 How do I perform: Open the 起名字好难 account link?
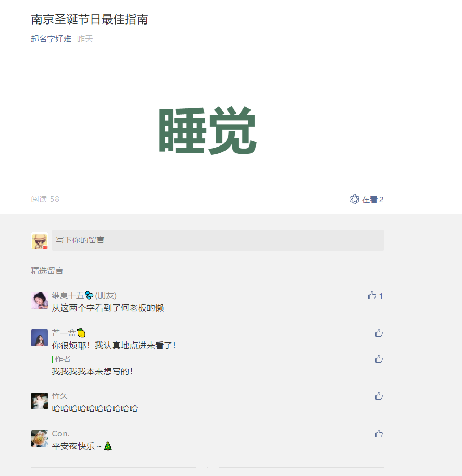[51, 39]
